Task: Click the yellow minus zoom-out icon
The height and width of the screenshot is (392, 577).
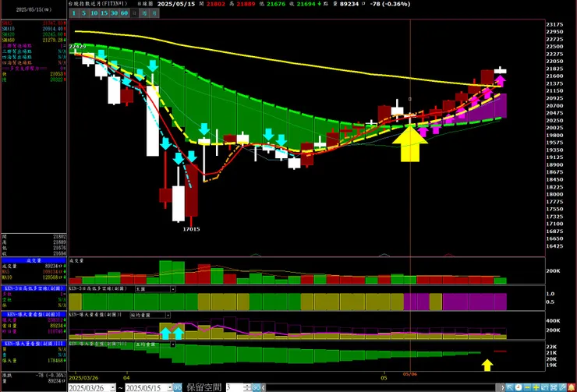Action: 527,387
